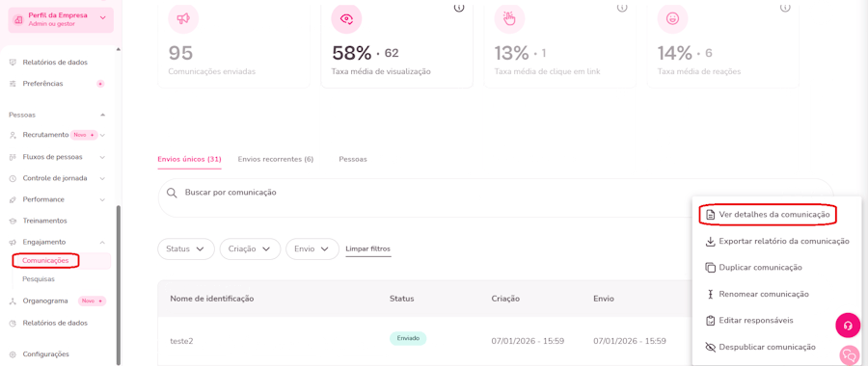868x366 pixels.
Task: Focus the Buscar por comunicação search field
Action: (496, 197)
